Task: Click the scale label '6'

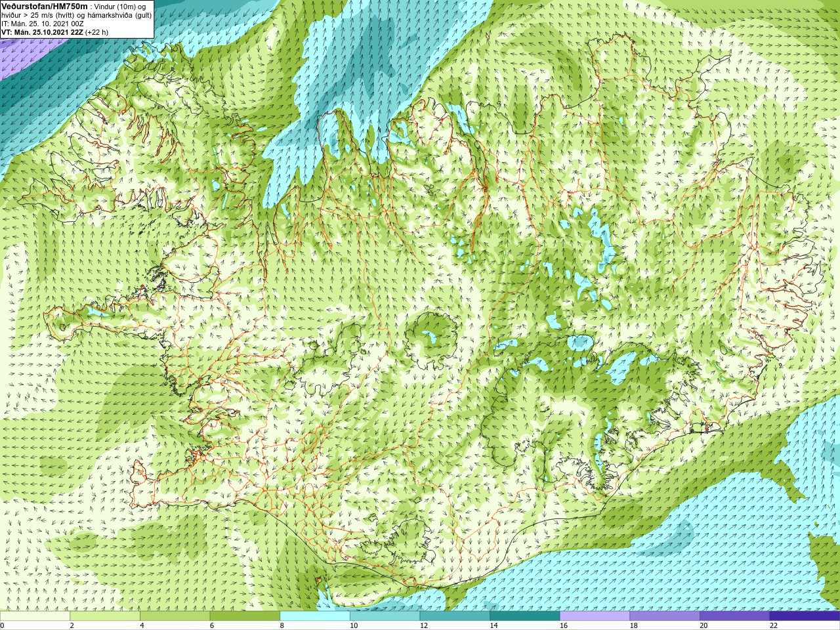Action: coord(212,625)
